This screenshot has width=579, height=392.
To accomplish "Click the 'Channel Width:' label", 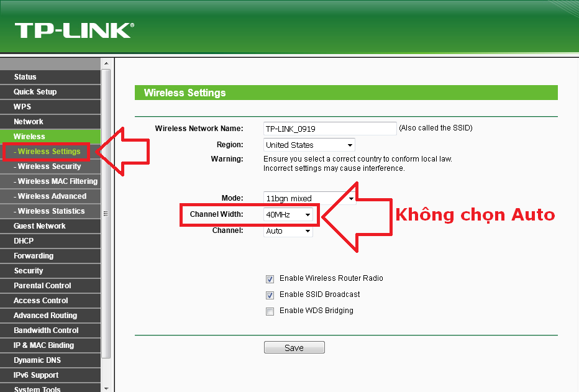I will [x=216, y=214].
